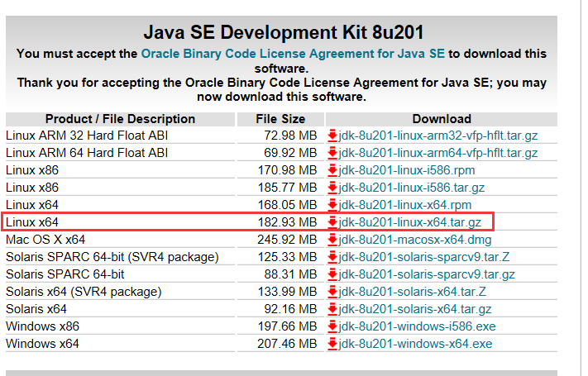Select the Download column header

[442, 119]
